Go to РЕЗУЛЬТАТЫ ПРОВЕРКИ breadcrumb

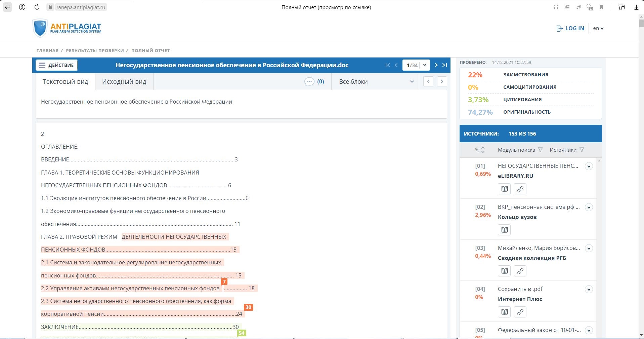point(95,51)
